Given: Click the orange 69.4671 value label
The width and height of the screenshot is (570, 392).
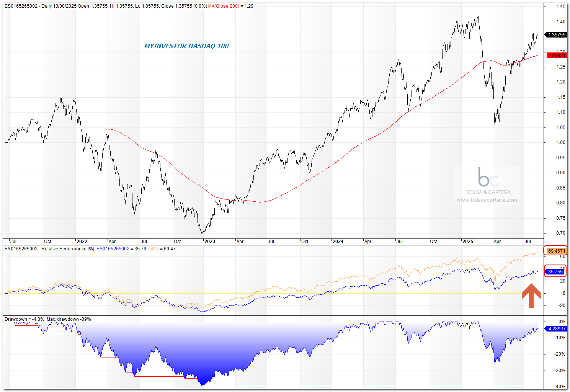Looking at the screenshot, I should point(556,251).
